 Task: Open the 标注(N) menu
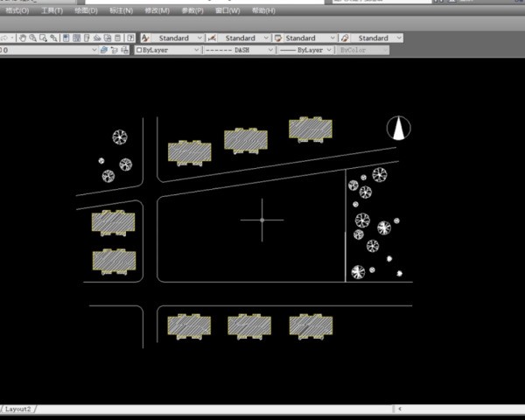click(122, 11)
